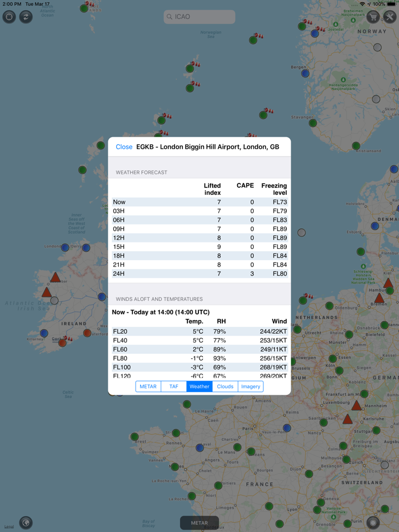The image size is (399, 532).
Task: Select the 'Now' forecast row
Action: point(199,202)
